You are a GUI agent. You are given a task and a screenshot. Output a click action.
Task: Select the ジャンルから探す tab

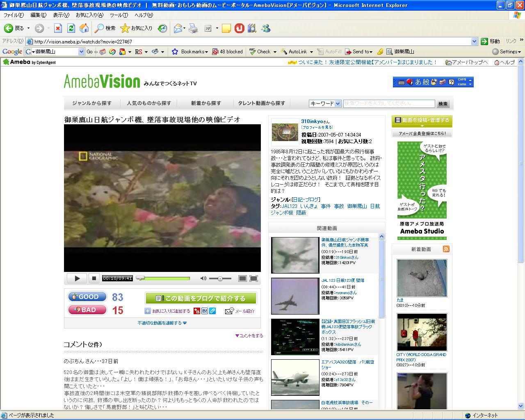coord(92,103)
